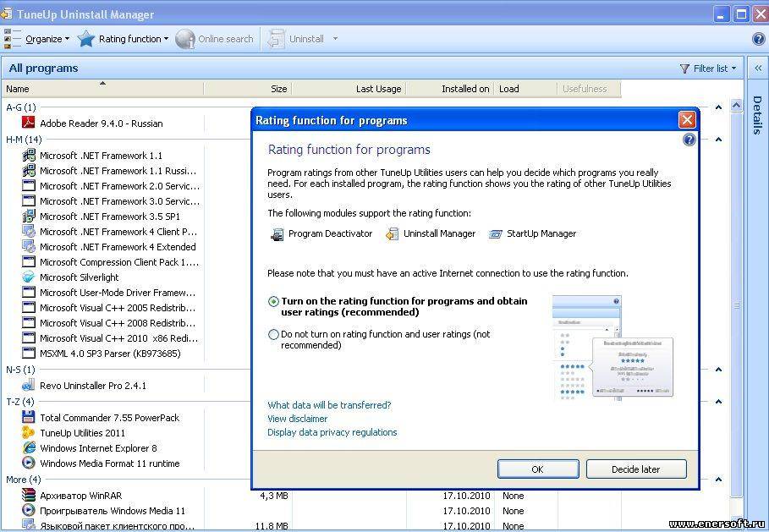The width and height of the screenshot is (769, 532).
Task: Click the Usefulness column header
Action: [x=589, y=89]
